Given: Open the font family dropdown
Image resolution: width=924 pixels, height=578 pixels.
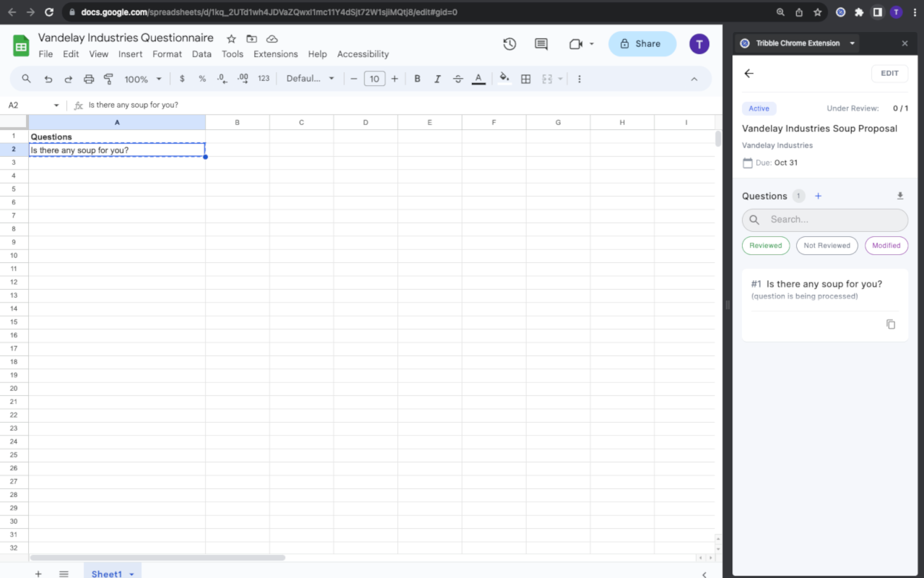Looking at the screenshot, I should pos(310,79).
